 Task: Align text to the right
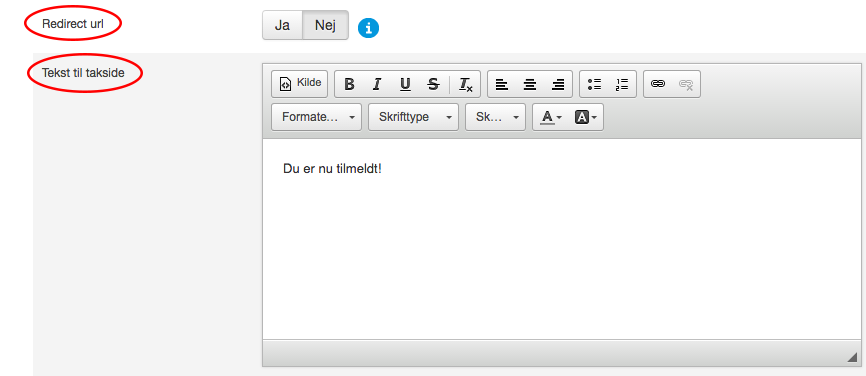pyautogui.click(x=558, y=84)
